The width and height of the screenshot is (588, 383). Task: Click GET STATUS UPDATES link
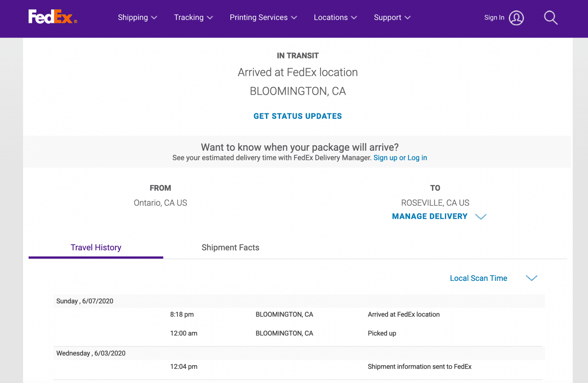click(x=298, y=116)
